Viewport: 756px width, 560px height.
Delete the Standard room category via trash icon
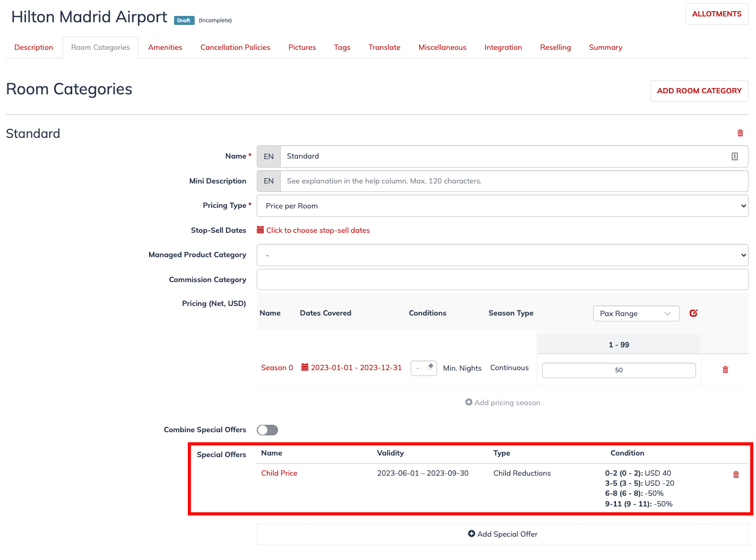[x=740, y=133]
